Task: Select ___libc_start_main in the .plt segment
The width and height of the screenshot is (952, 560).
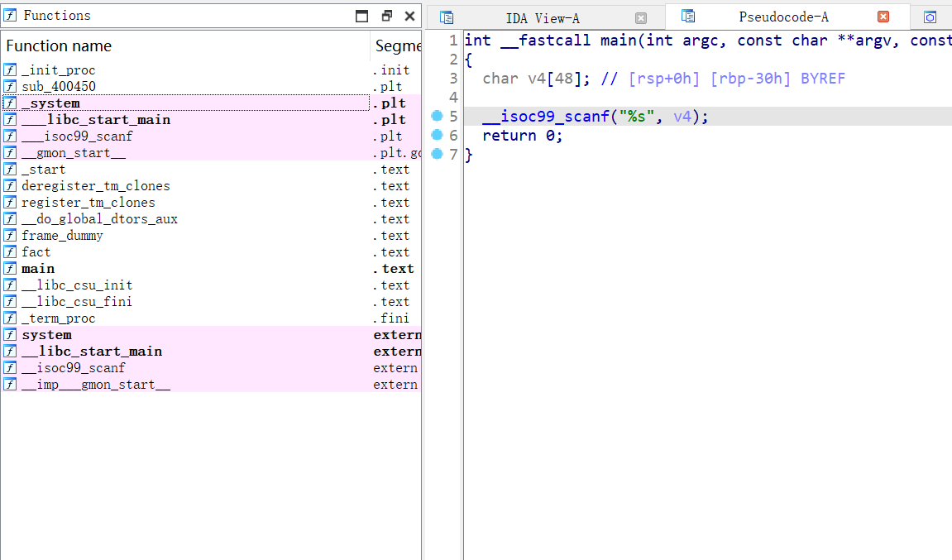Action: pos(211,120)
